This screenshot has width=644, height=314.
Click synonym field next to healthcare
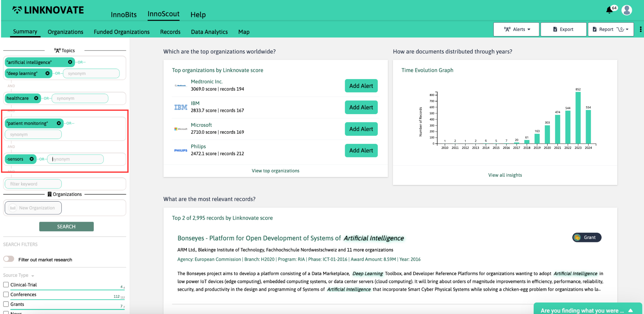pos(80,98)
